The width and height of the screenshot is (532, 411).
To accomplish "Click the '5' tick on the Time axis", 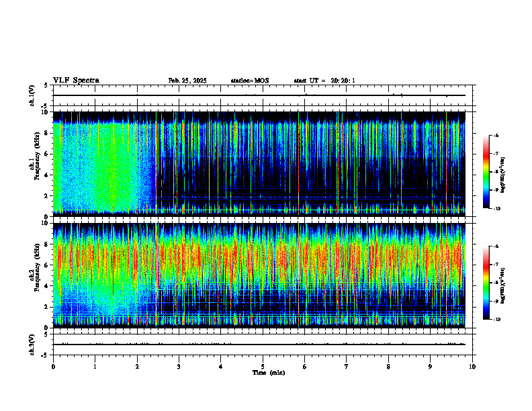I will point(263,367).
